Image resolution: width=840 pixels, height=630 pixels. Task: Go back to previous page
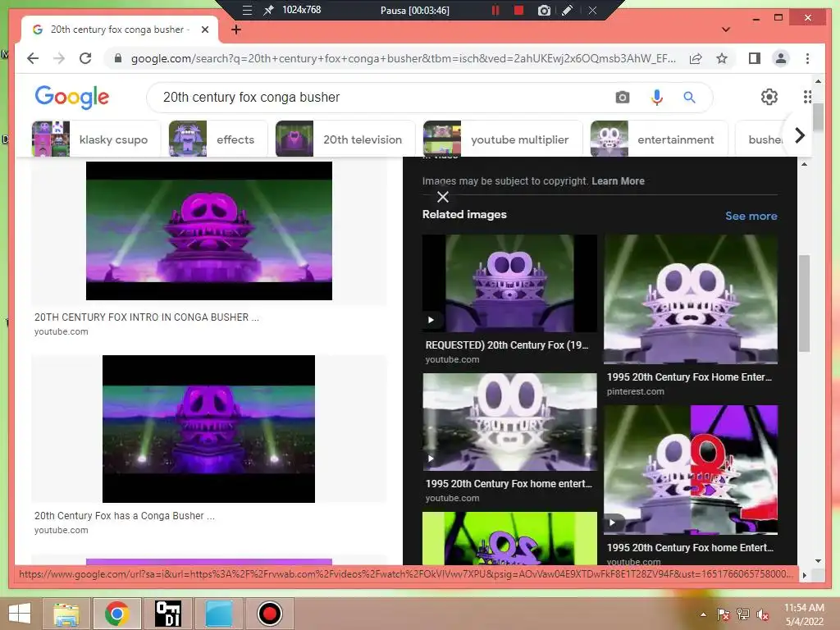(x=33, y=58)
